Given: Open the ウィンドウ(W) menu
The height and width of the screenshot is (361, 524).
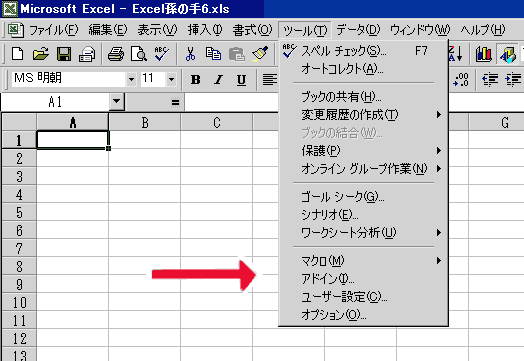Looking at the screenshot, I should click(420, 30).
